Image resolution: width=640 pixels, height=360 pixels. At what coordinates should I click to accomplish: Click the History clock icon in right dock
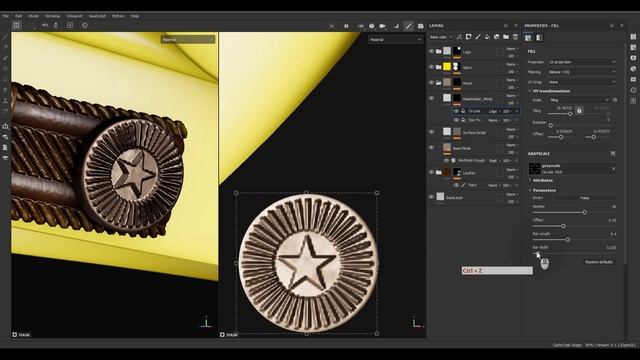(633, 90)
